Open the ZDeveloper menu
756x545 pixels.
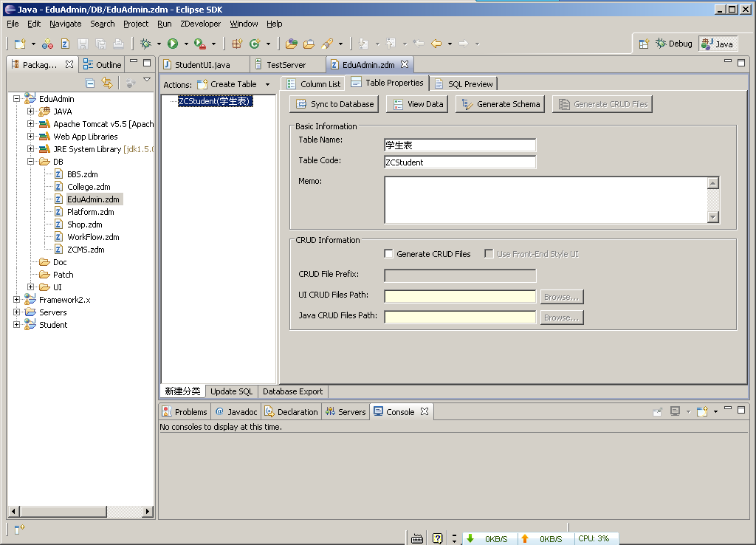click(200, 24)
